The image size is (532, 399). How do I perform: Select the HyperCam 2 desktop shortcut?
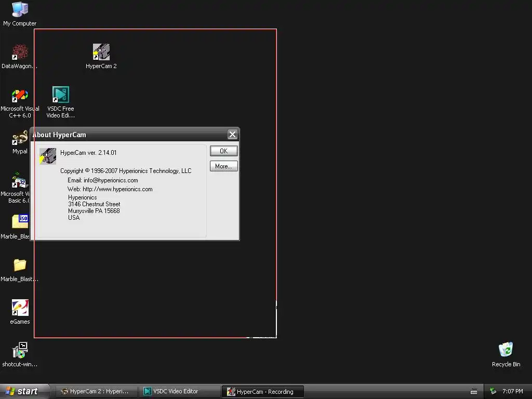pyautogui.click(x=101, y=56)
